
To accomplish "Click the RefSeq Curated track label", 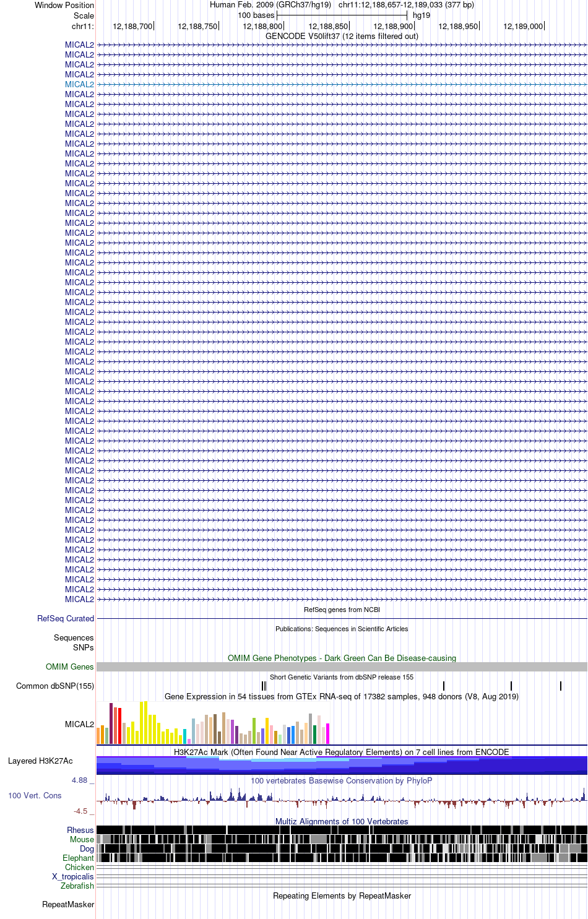I will click(x=66, y=618).
